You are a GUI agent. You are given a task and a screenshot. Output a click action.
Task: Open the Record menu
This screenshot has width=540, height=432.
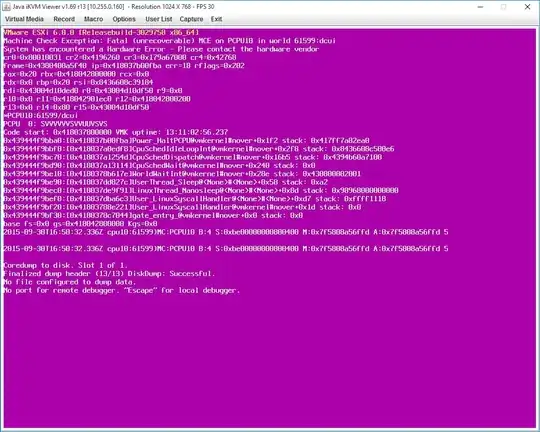64,19
